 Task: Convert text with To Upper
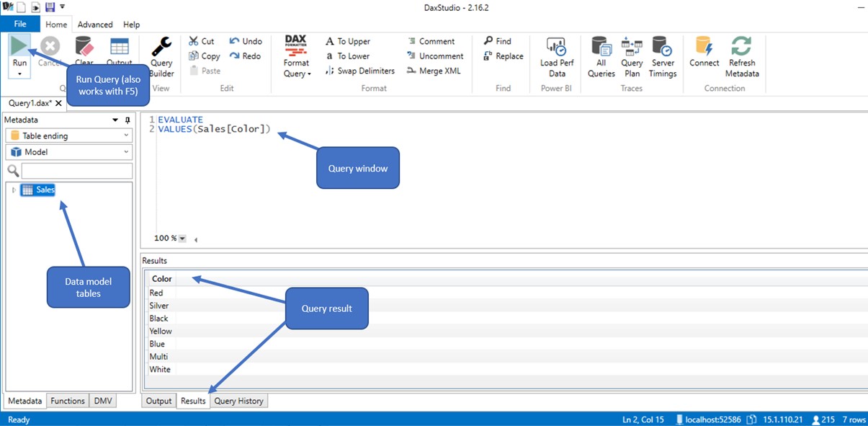(347, 41)
